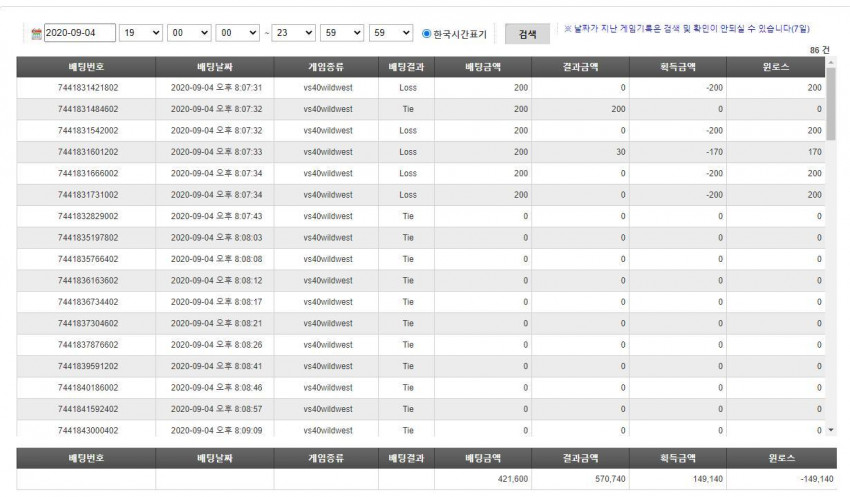Open the calendar date picker icon
This screenshot has height=497, width=850.
coord(36,34)
